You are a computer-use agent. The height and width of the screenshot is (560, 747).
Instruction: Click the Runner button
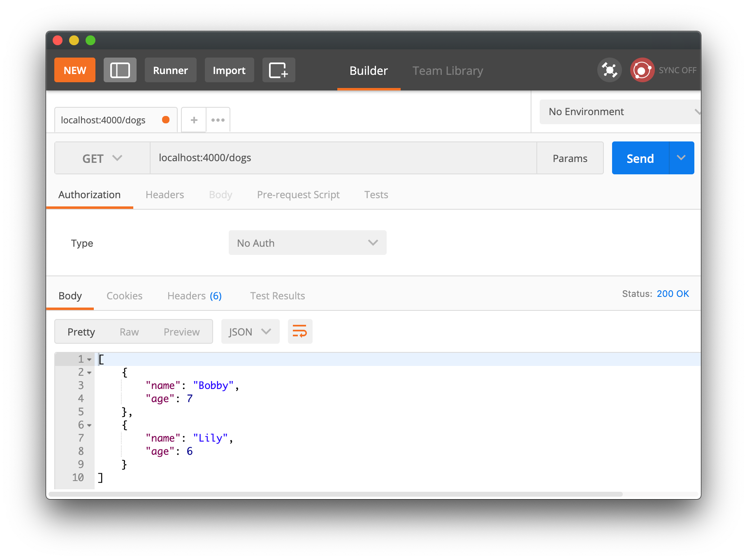coord(170,70)
